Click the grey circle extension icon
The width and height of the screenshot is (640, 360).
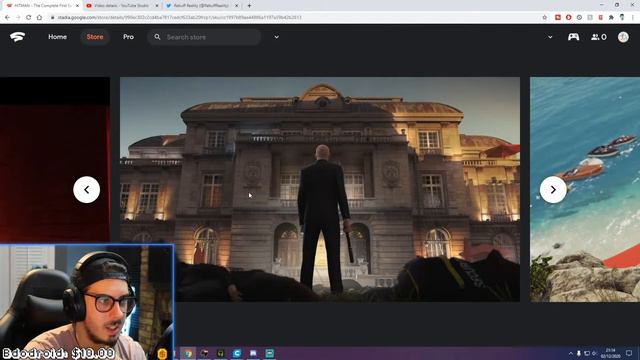tap(579, 18)
